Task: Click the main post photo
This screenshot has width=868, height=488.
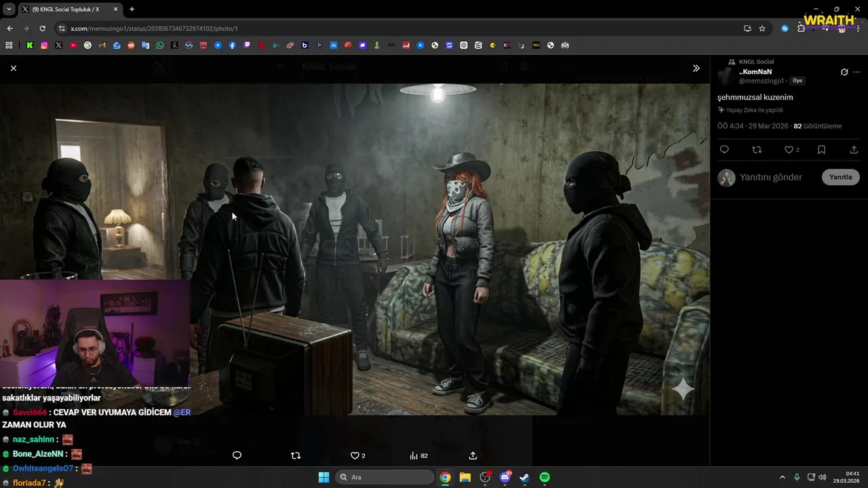Action: pyautogui.click(x=355, y=249)
